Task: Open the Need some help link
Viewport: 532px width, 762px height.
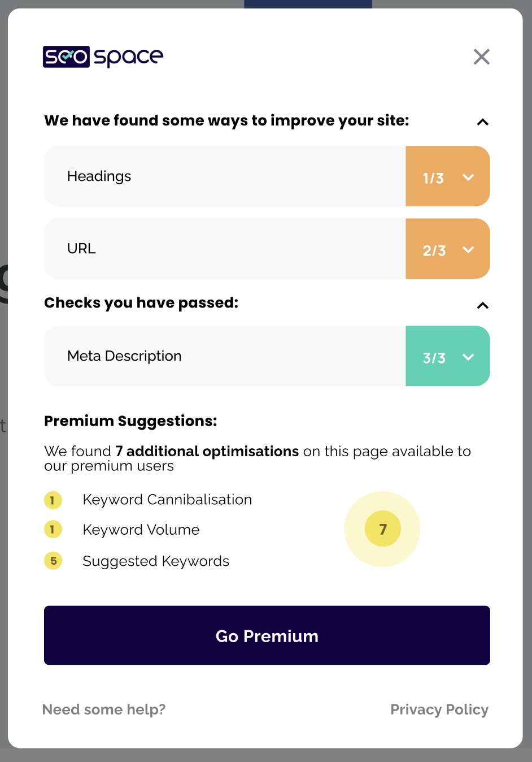Action: coord(104,709)
